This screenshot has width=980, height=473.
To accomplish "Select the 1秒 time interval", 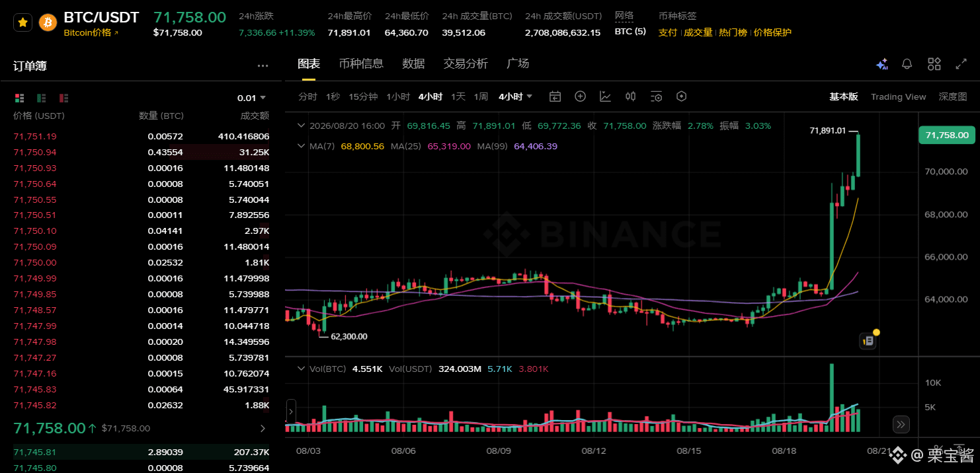I will click(333, 96).
